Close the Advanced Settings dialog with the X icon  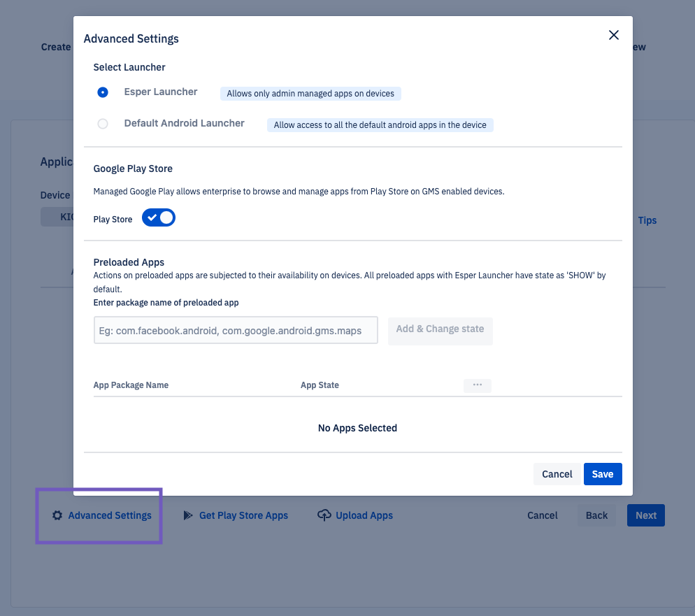click(x=613, y=35)
